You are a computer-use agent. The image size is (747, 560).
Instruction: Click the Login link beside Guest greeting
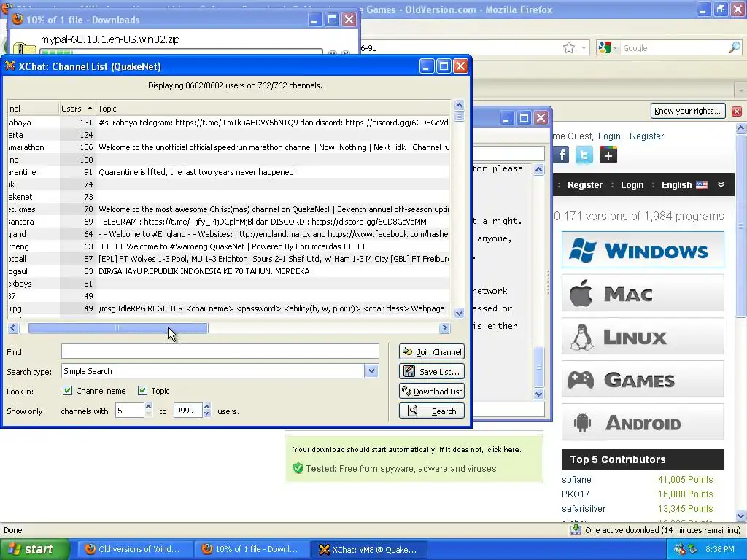(x=609, y=136)
